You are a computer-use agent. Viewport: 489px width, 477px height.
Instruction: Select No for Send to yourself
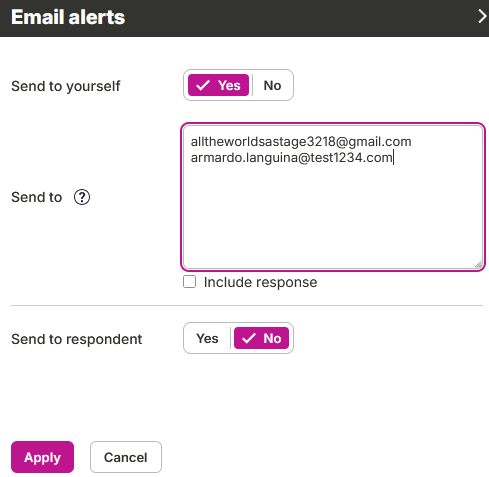(x=272, y=85)
